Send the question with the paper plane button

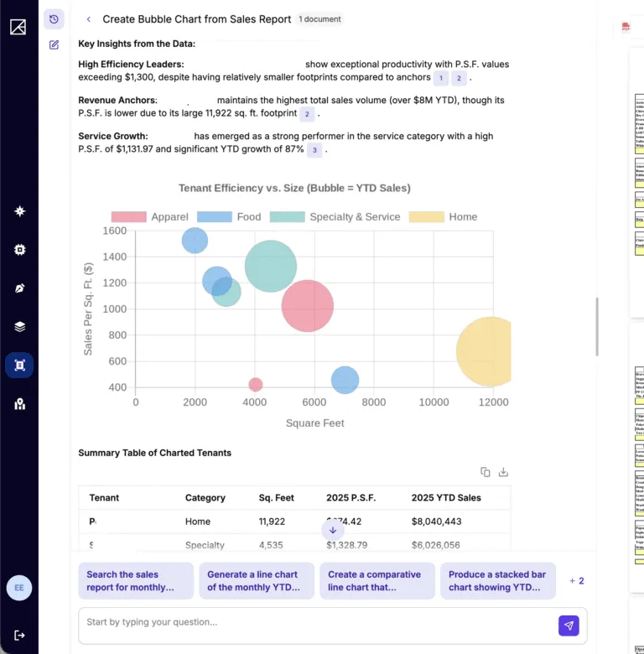click(569, 625)
